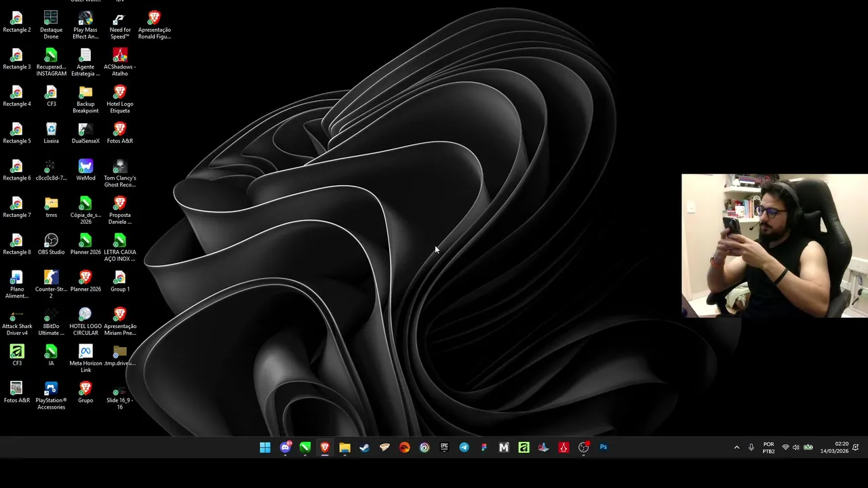The height and width of the screenshot is (488, 868).
Task: Open Apresentação Miriam Pne... desktop file
Action: pos(120,321)
